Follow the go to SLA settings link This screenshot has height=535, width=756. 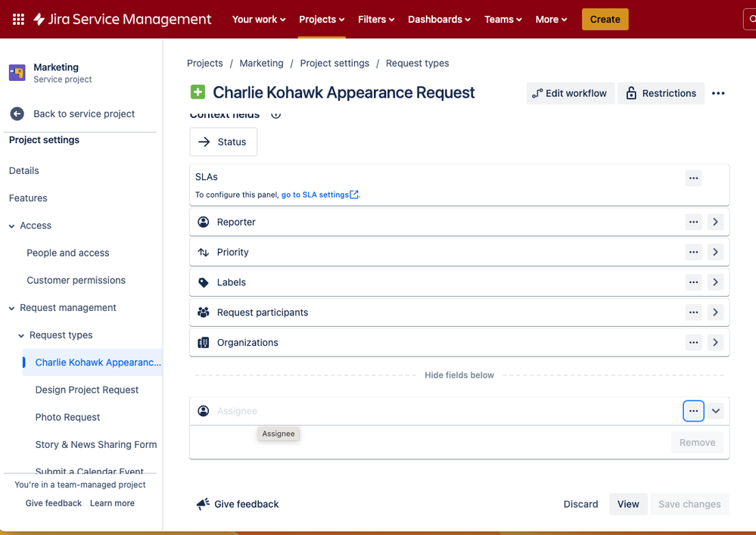tap(315, 194)
